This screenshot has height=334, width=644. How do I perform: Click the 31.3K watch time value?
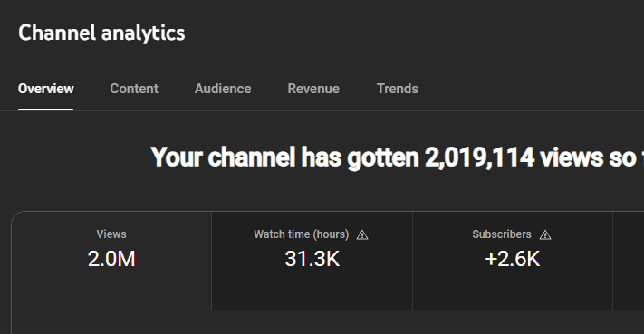point(312,259)
